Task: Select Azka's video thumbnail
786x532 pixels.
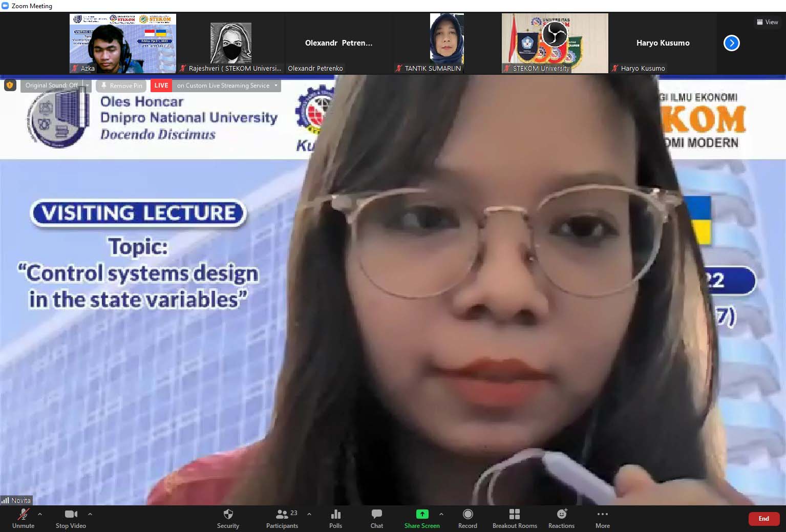Action: coord(123,44)
